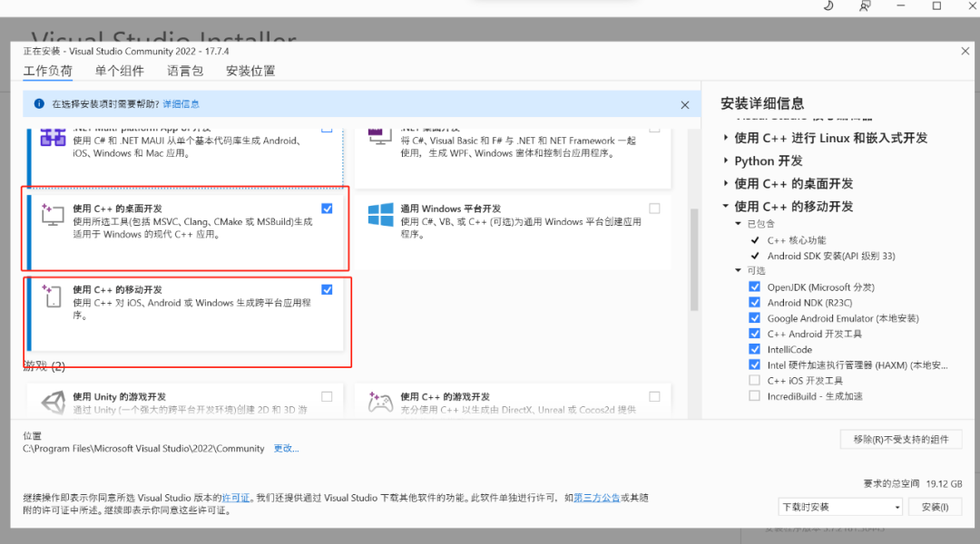Dismiss the blue help banner
Image resolution: width=980 pixels, height=544 pixels.
point(685,105)
